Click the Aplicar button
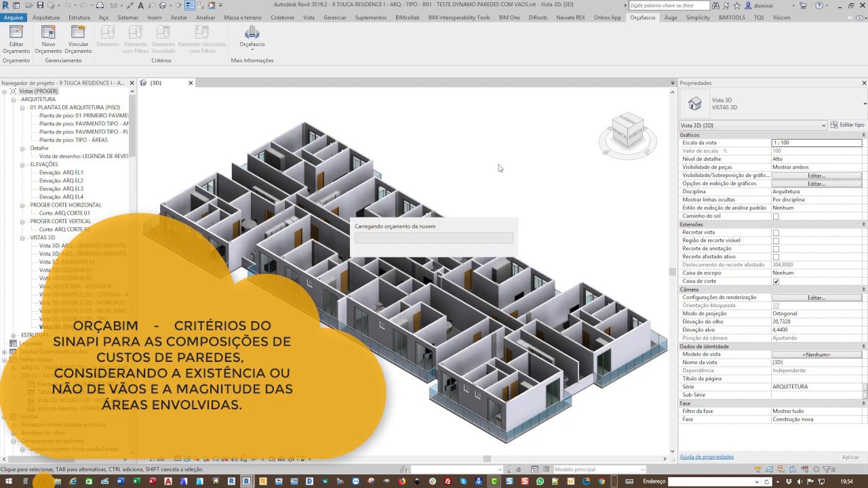868x488 pixels. pos(850,457)
